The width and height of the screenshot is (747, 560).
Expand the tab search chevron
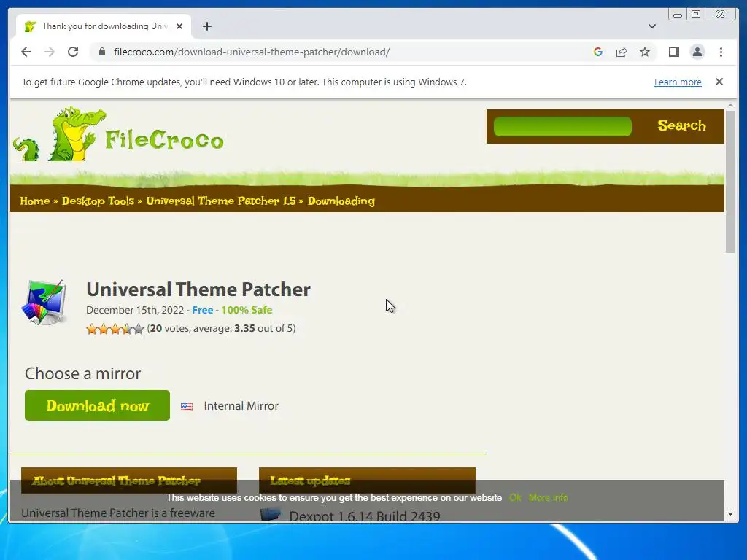652,26
